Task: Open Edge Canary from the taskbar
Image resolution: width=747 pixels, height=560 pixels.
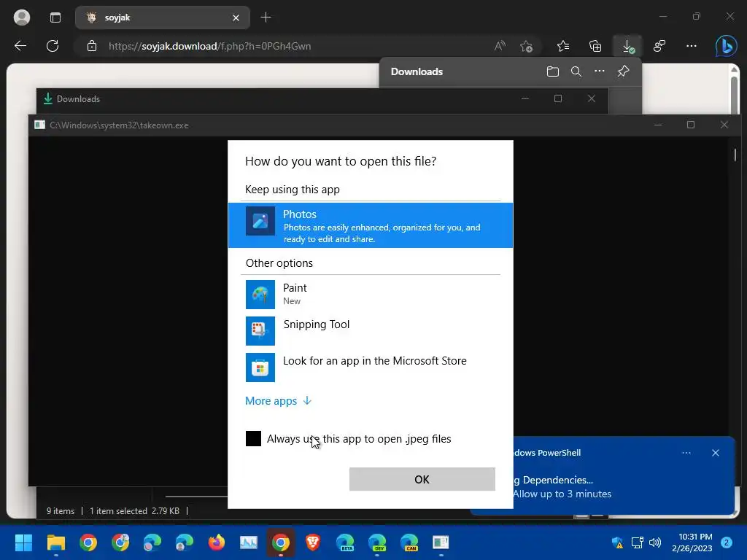Action: (x=409, y=542)
